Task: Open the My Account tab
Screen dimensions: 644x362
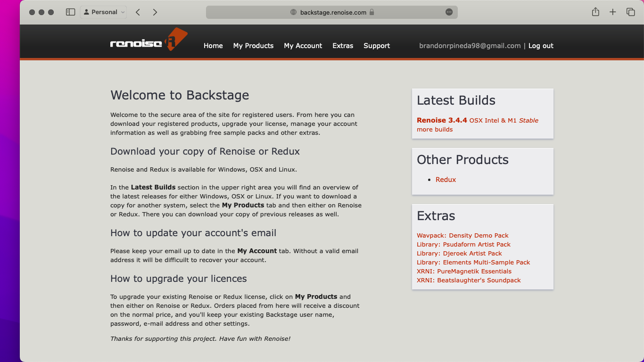Action: point(303,46)
